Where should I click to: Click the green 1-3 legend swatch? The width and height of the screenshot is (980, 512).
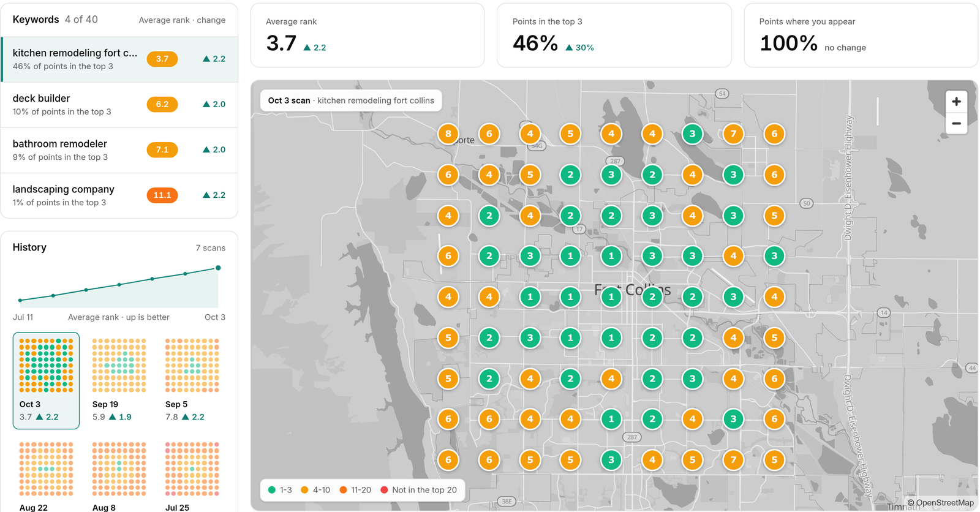(x=272, y=490)
